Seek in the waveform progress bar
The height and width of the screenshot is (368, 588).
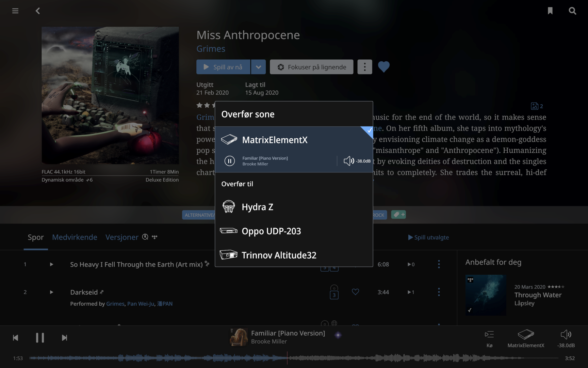click(x=294, y=358)
